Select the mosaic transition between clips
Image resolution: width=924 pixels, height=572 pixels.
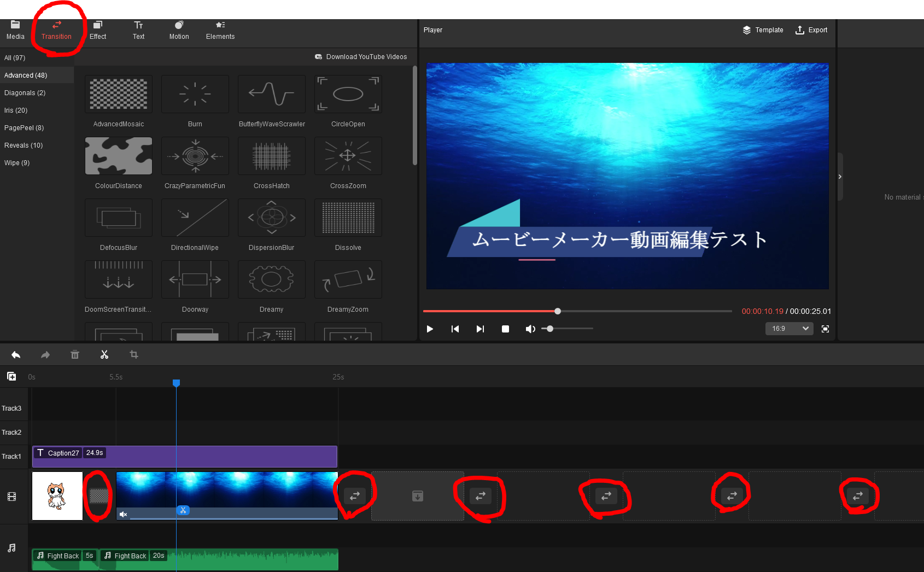99,496
